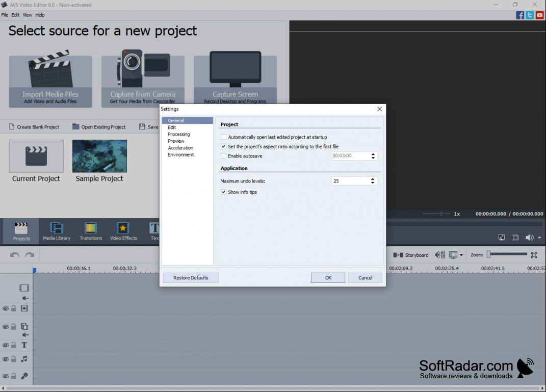Confirm settings with OK
The width and height of the screenshot is (546, 392).
tap(328, 278)
